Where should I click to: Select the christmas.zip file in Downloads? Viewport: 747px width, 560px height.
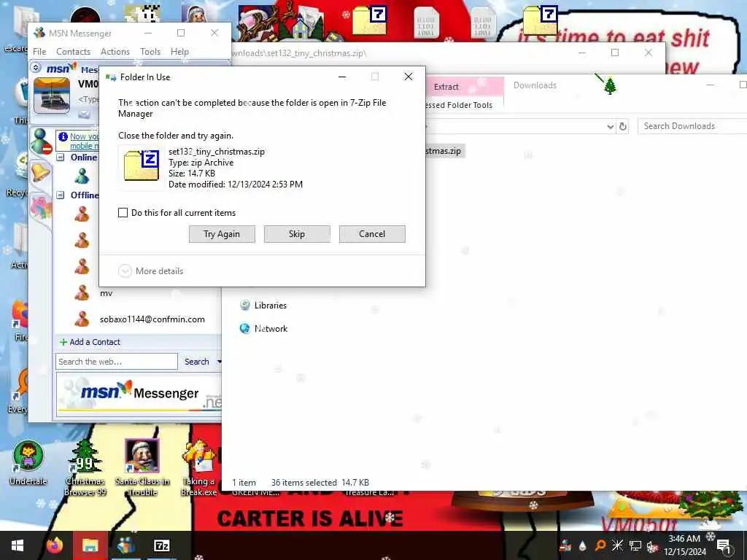click(x=444, y=151)
